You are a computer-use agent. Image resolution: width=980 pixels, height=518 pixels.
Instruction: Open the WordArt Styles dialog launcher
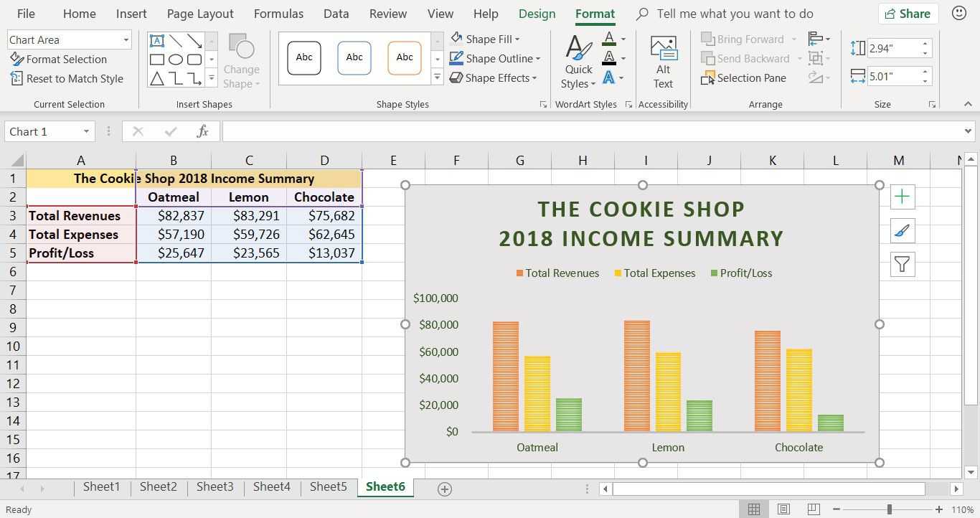tap(628, 105)
